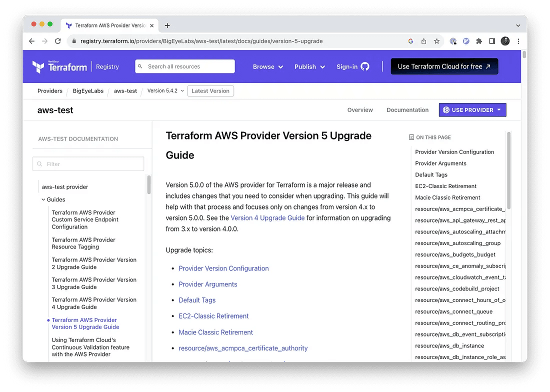Click the sidebar documentation list scrollbar
The height and width of the screenshot is (392, 550).
click(148, 185)
